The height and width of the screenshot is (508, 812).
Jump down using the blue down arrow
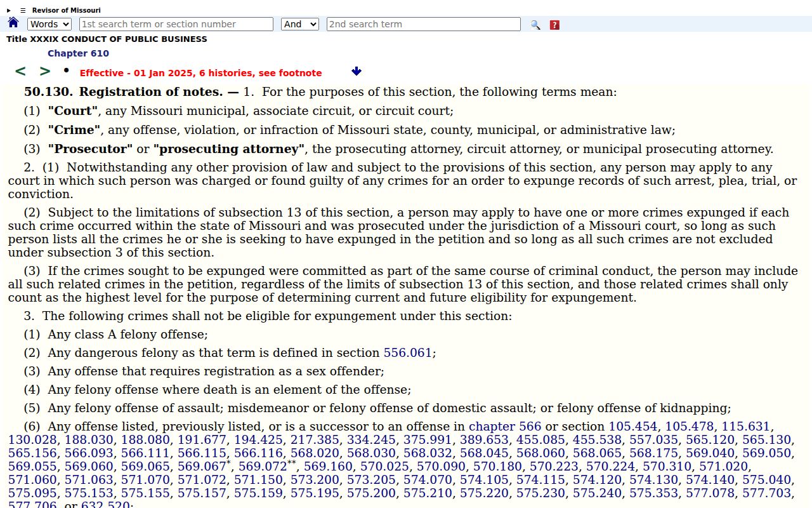pyautogui.click(x=357, y=72)
